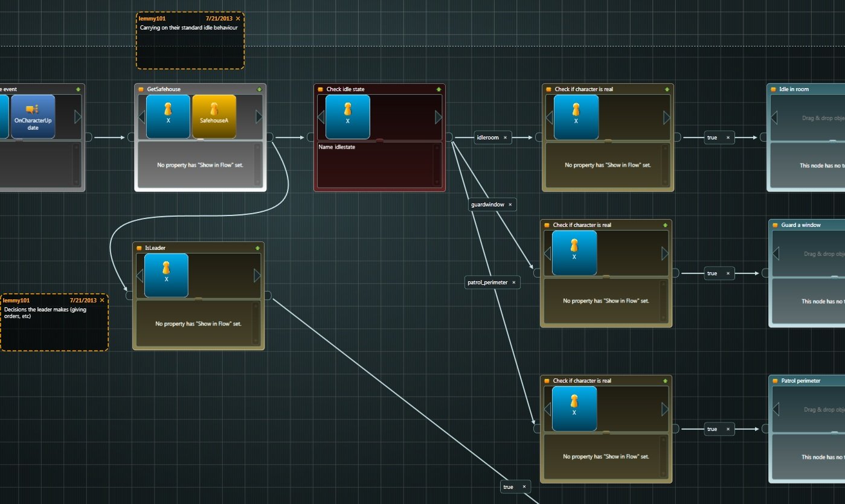Select the X entity in IsLeader node
This screenshot has width=845, height=504.
pyautogui.click(x=166, y=275)
